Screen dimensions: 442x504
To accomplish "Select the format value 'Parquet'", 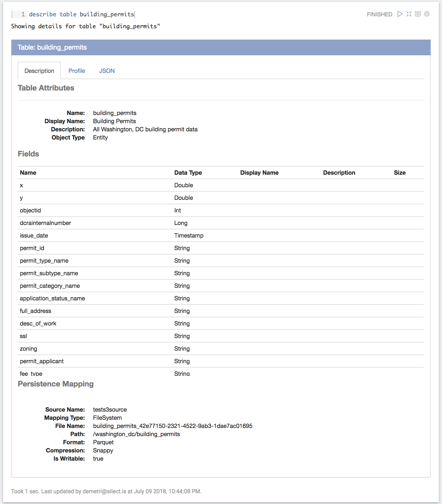I will click(x=103, y=442).
